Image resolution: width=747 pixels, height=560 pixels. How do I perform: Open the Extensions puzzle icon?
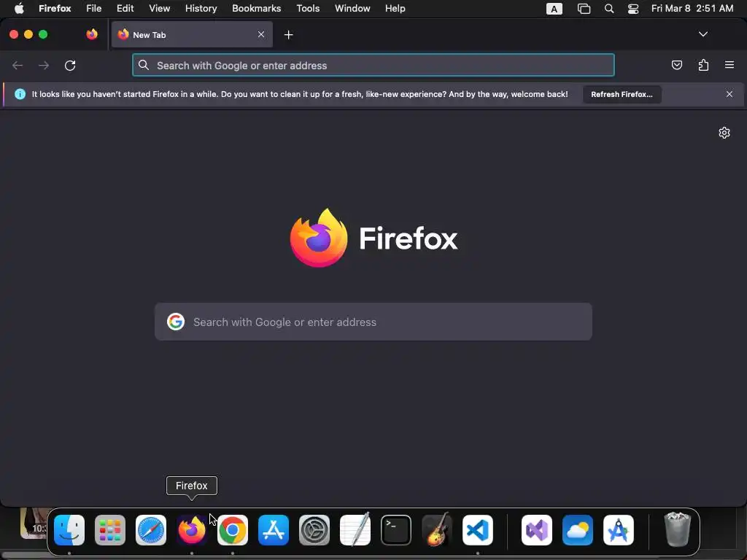click(x=703, y=65)
